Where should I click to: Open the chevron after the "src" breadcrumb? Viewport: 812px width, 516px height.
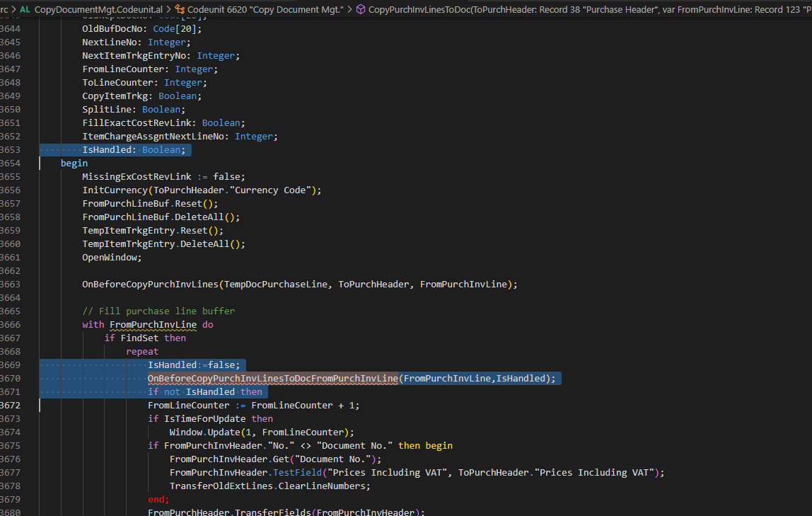point(13,7)
